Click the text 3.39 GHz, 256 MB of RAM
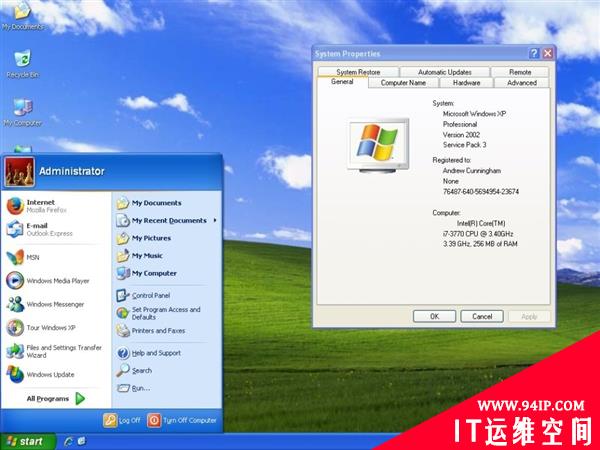600x450 pixels. tap(480, 244)
